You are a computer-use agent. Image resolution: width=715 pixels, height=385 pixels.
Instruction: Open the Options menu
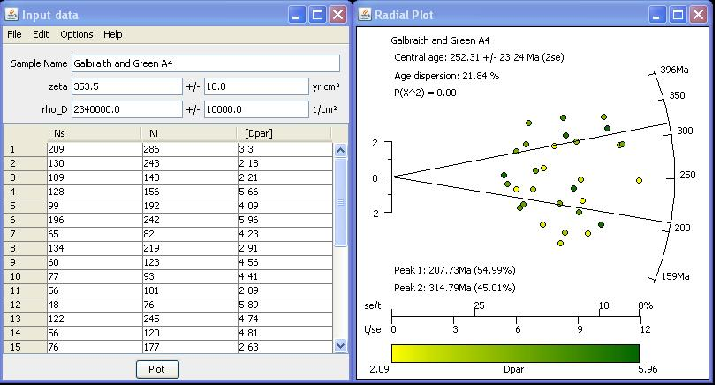[77, 34]
